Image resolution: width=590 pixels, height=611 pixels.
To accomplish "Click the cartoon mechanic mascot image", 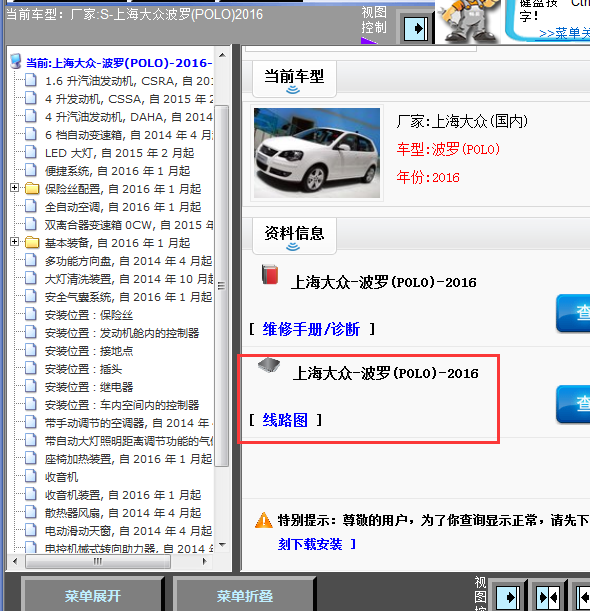I will (x=468, y=21).
